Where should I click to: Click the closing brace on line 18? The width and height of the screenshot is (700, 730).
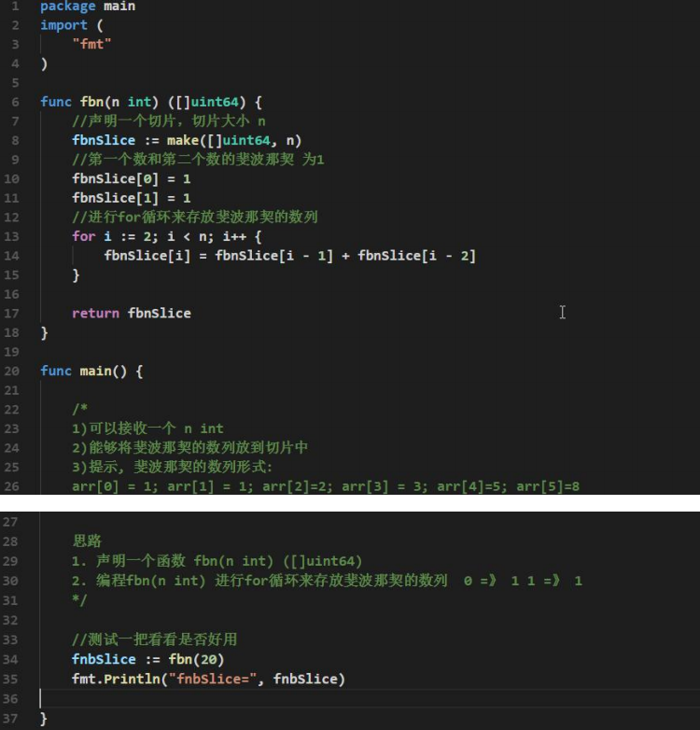44,333
